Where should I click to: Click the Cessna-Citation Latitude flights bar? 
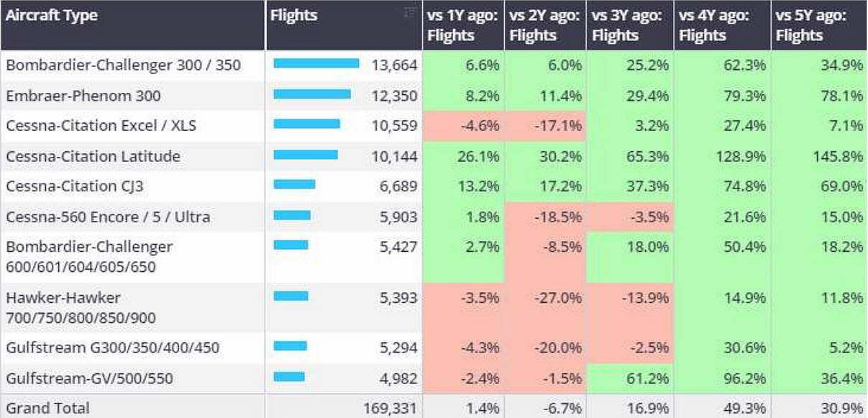[x=306, y=155]
